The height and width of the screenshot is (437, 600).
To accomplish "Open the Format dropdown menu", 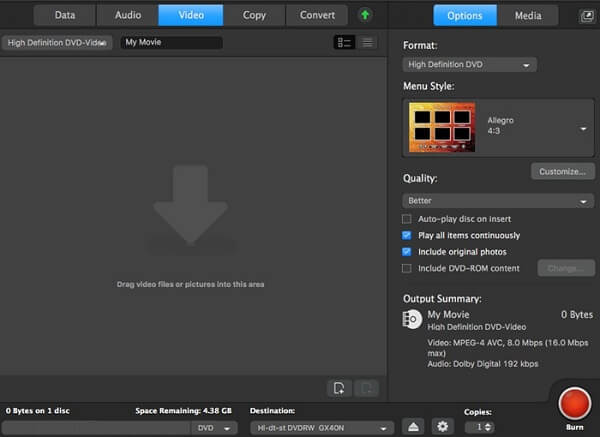I will pos(469,65).
